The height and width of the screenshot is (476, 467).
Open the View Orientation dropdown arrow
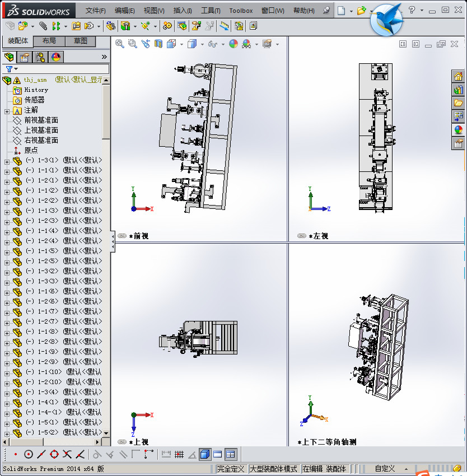click(x=181, y=44)
